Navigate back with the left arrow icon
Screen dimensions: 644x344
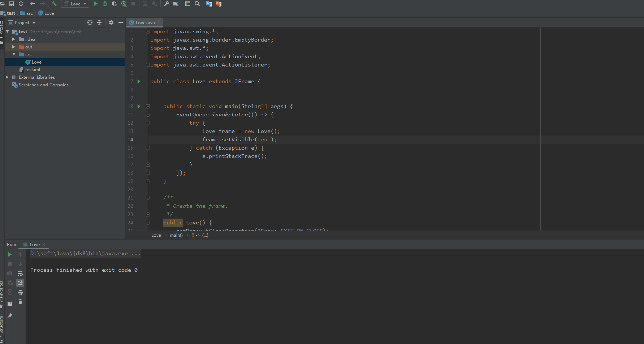pyautogui.click(x=33, y=4)
